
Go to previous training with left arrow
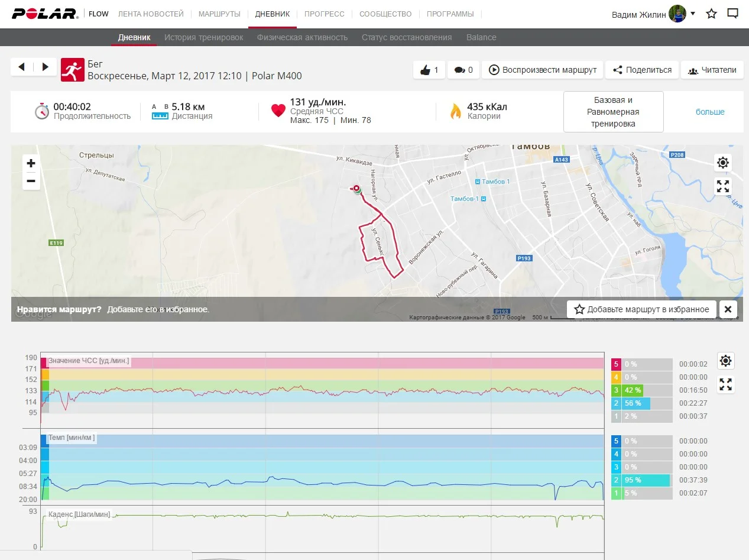coord(22,67)
